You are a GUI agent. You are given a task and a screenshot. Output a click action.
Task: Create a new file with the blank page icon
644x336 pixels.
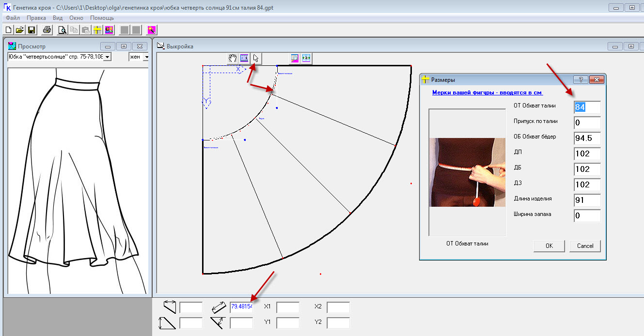(8, 30)
